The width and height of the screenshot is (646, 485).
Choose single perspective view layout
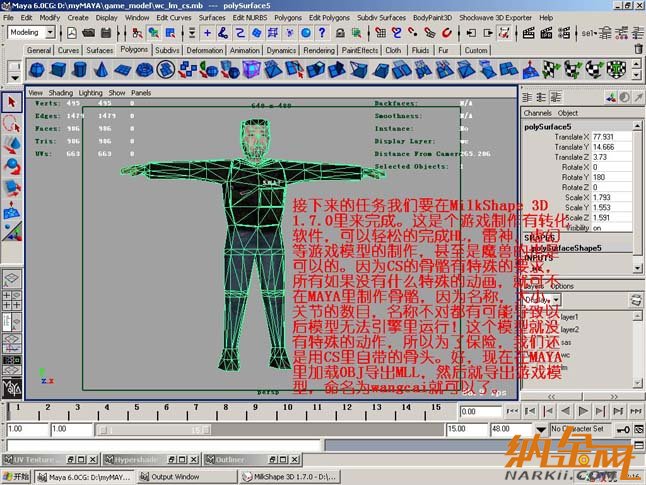[x=12, y=279]
